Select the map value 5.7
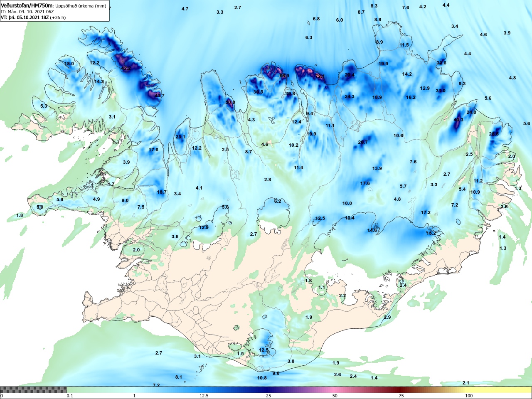 403,186
